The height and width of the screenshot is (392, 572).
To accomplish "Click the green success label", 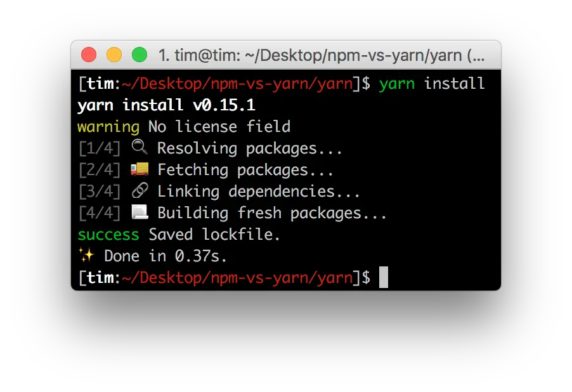I will (x=108, y=234).
